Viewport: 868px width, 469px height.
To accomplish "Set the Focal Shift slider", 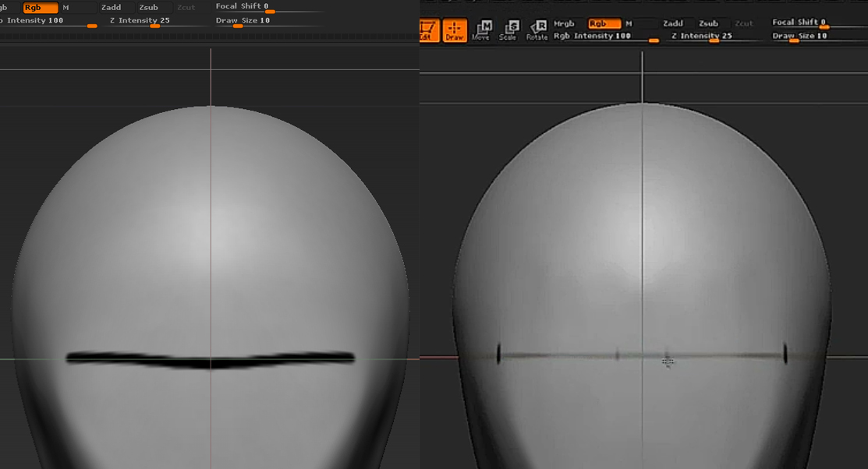I will coord(824,28).
